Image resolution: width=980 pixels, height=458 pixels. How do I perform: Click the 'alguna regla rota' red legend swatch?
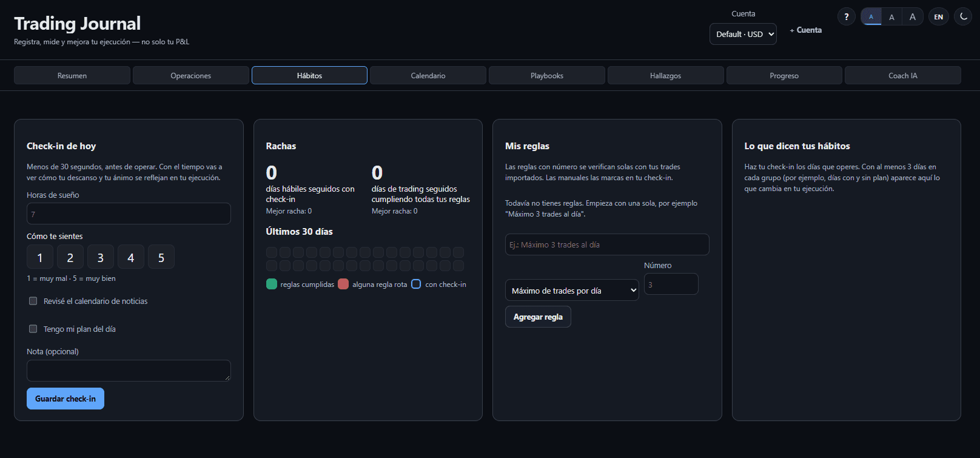tap(343, 284)
